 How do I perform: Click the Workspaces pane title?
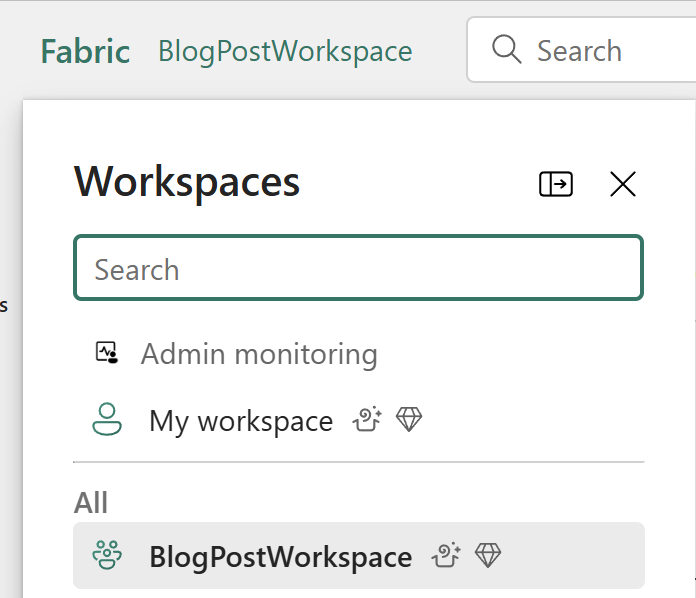click(187, 182)
